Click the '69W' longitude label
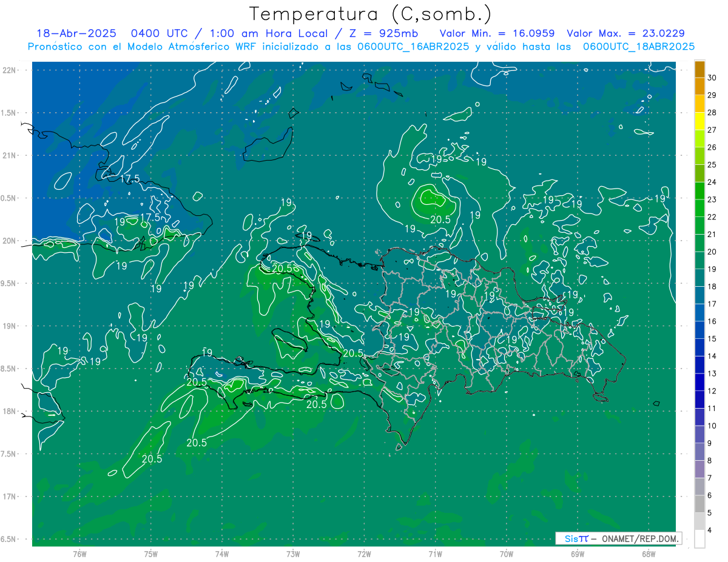This screenshot has height=562, width=728. pos(578,554)
